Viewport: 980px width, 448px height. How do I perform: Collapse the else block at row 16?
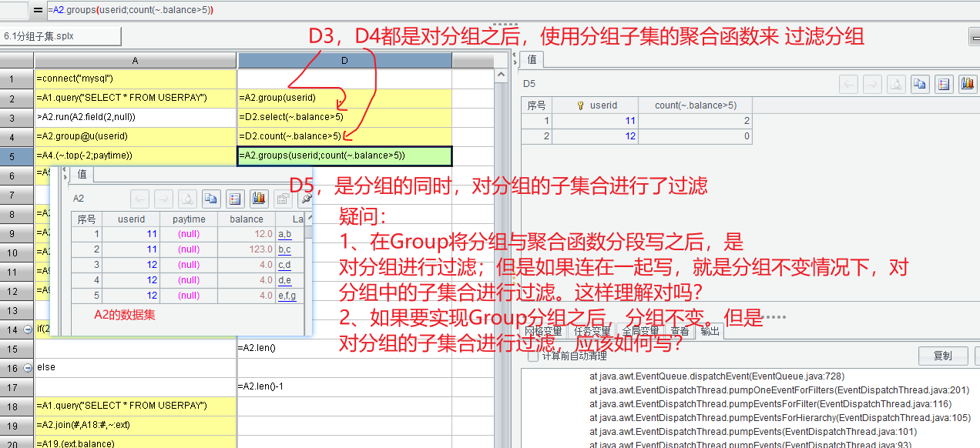[29, 367]
